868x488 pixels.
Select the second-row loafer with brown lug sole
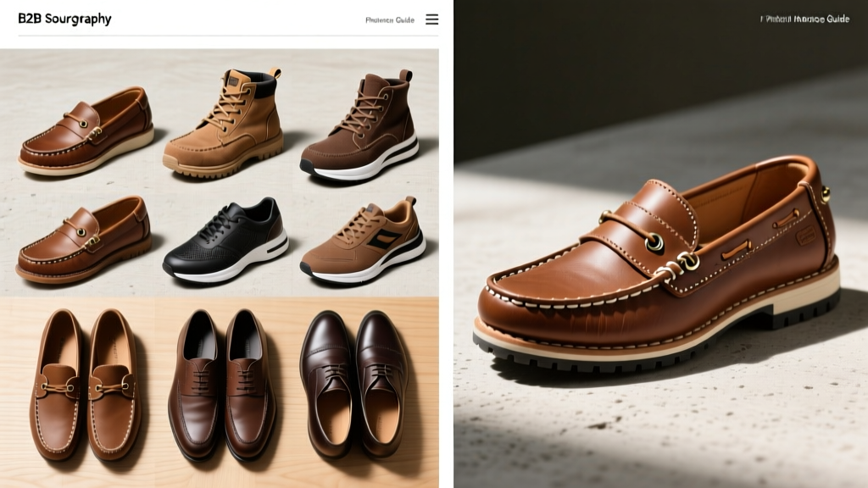coord(84,240)
